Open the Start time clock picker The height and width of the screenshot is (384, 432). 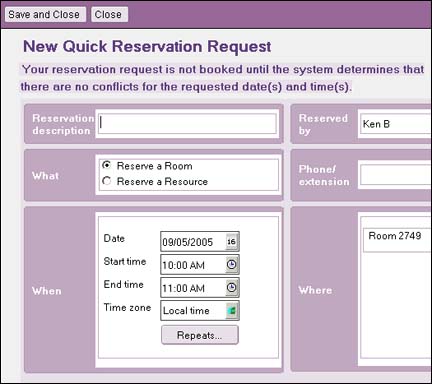pyautogui.click(x=232, y=265)
